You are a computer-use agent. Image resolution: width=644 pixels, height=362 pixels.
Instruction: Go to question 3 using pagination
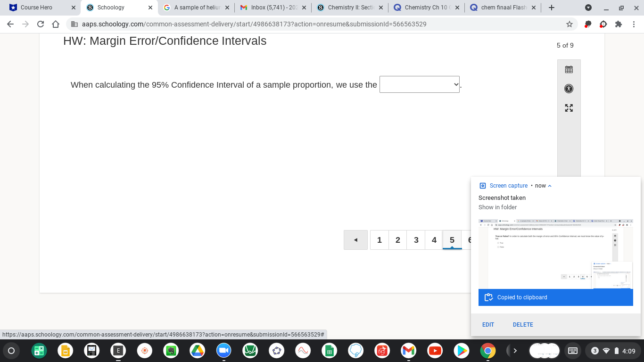pyautogui.click(x=416, y=240)
